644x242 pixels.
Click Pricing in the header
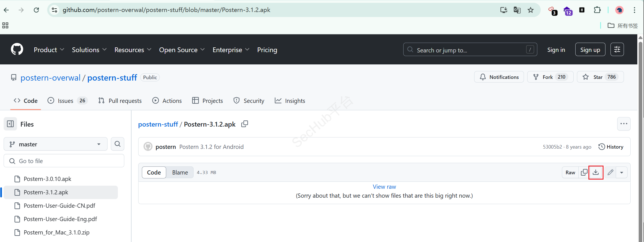pyautogui.click(x=267, y=50)
